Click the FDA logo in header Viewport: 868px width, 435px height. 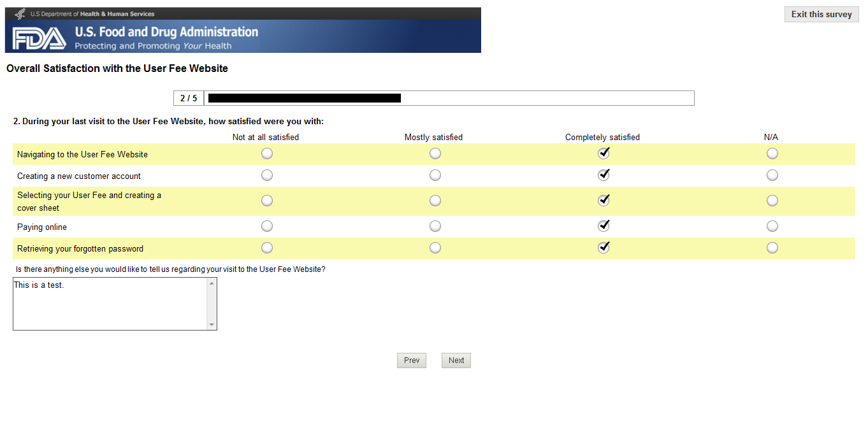pyautogui.click(x=39, y=38)
